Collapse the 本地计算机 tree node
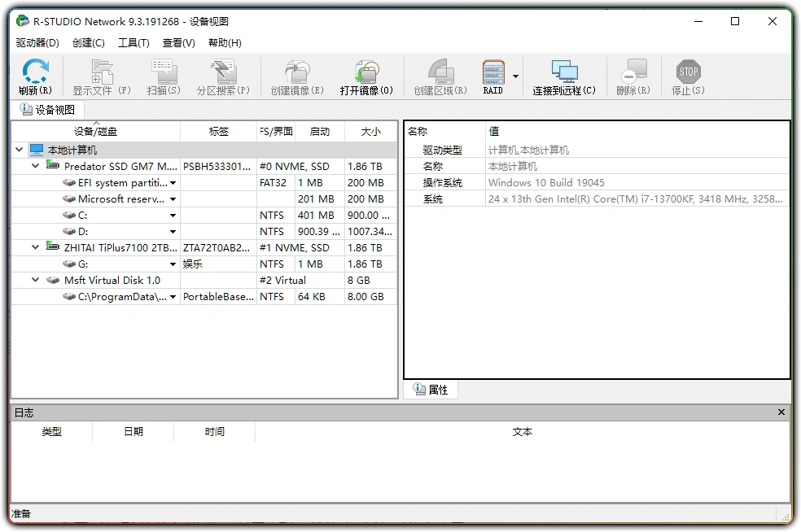Viewport: 801px width, 532px height. pyautogui.click(x=19, y=150)
